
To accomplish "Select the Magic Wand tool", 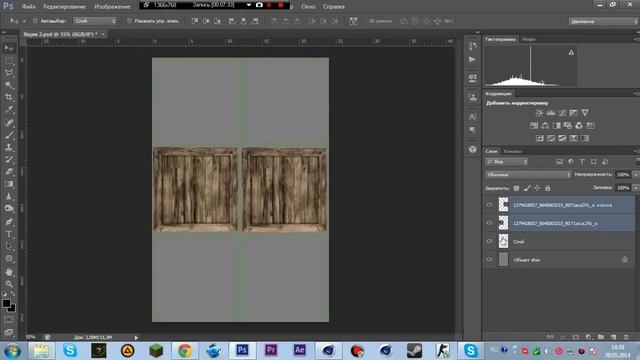I will tap(9, 85).
